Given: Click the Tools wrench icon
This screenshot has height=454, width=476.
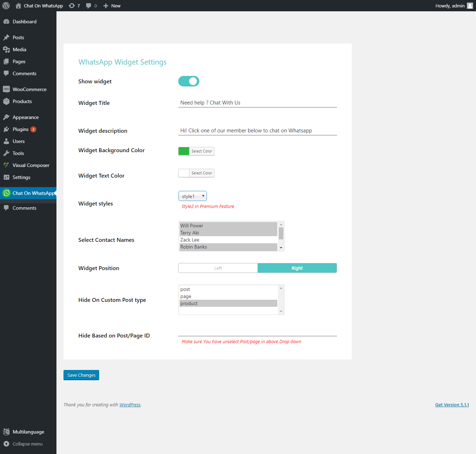Looking at the screenshot, I should [6, 153].
